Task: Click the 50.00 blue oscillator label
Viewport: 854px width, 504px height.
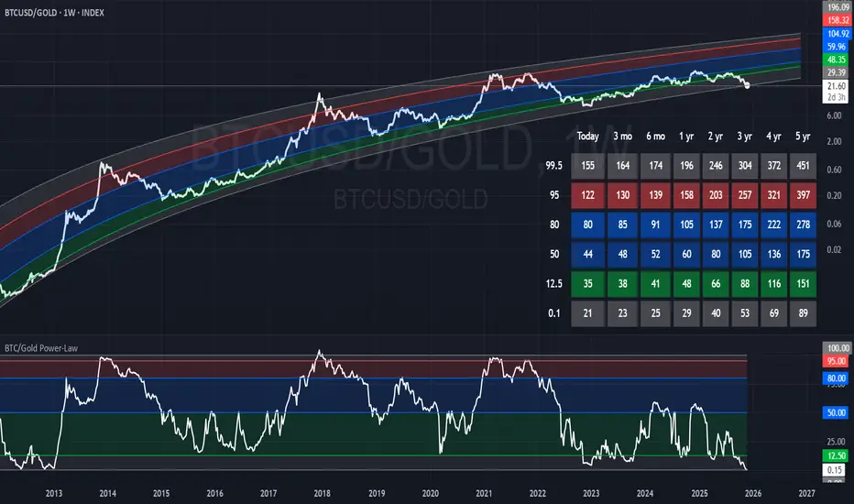Action: 838,412
